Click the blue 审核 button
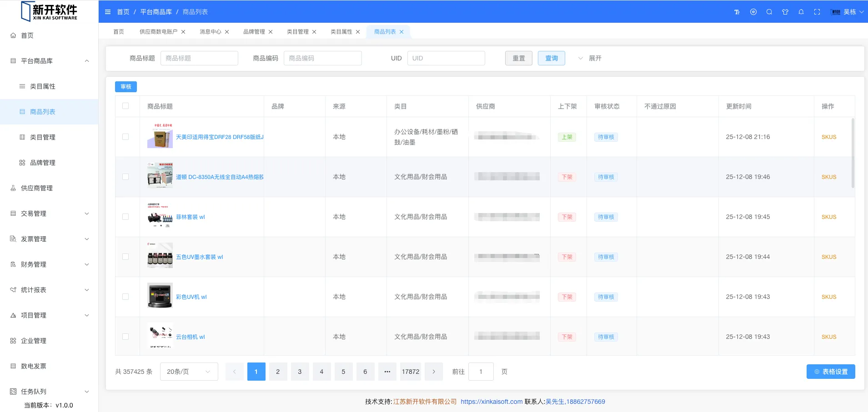Screen dimensions: 868x412 coord(126,87)
